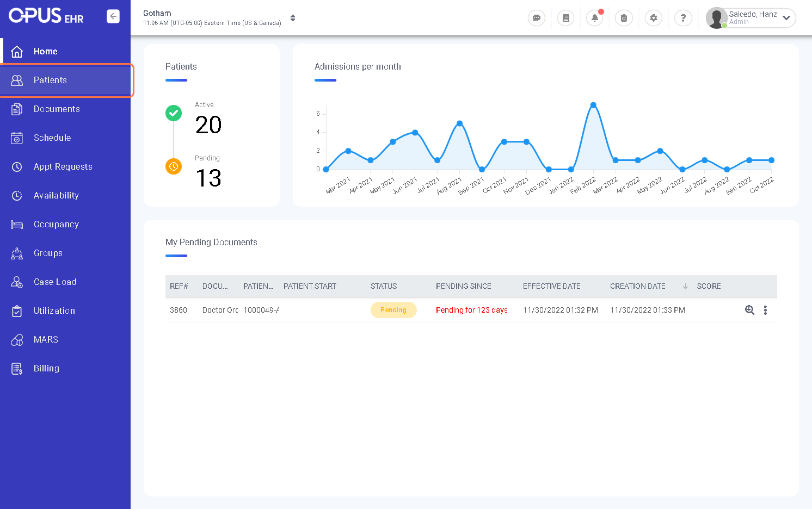Click the Doctor Orc document cell

(220, 310)
